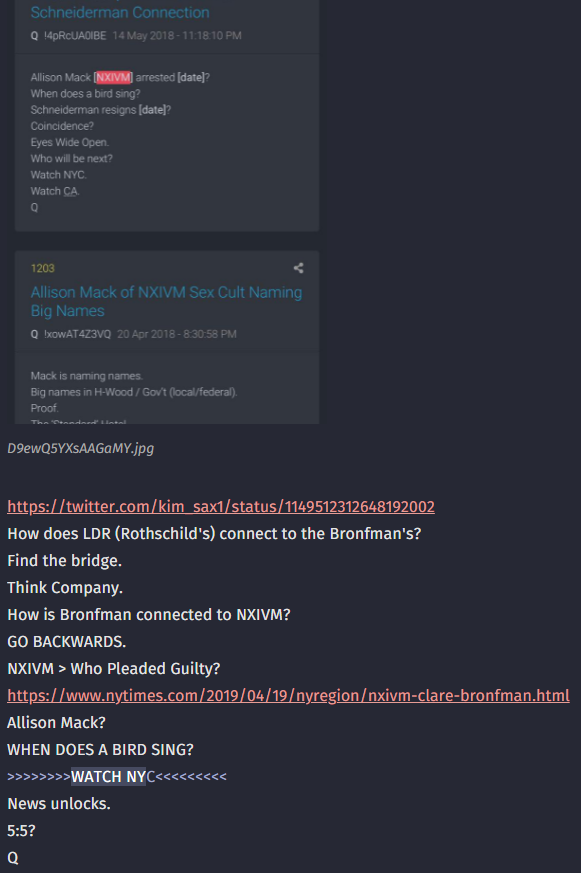Open the nytimes nxivm-clare-bronfman article link
Screen dimensions: 581x873
coord(288,695)
